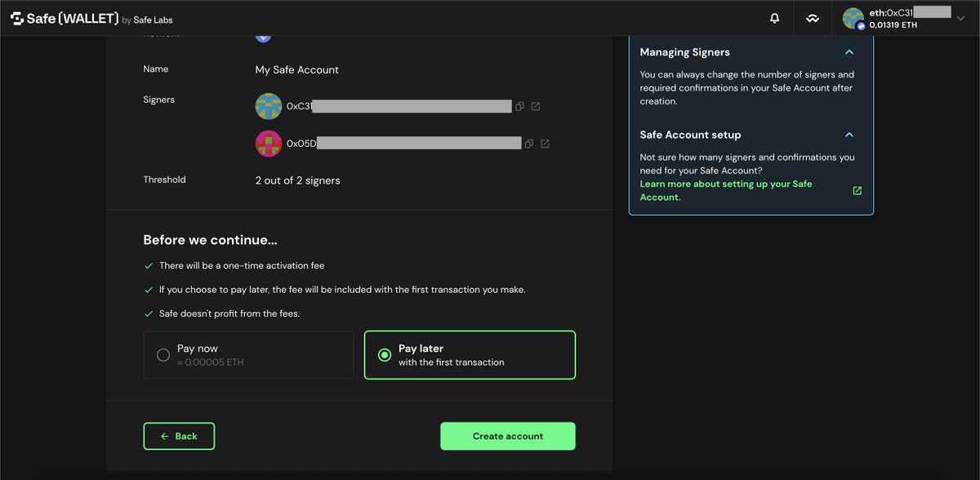The height and width of the screenshot is (480, 980).
Task: Click Create account button
Action: tap(508, 436)
